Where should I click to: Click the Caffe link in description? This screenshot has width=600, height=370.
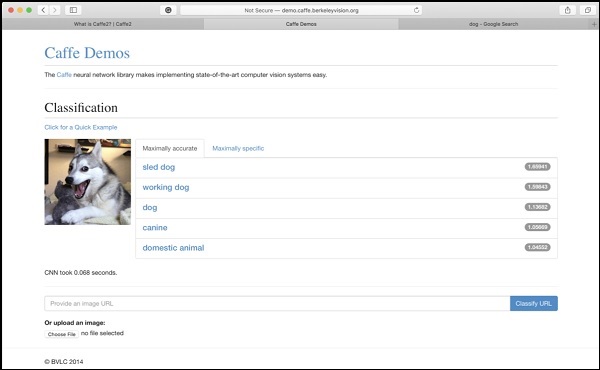click(x=64, y=75)
